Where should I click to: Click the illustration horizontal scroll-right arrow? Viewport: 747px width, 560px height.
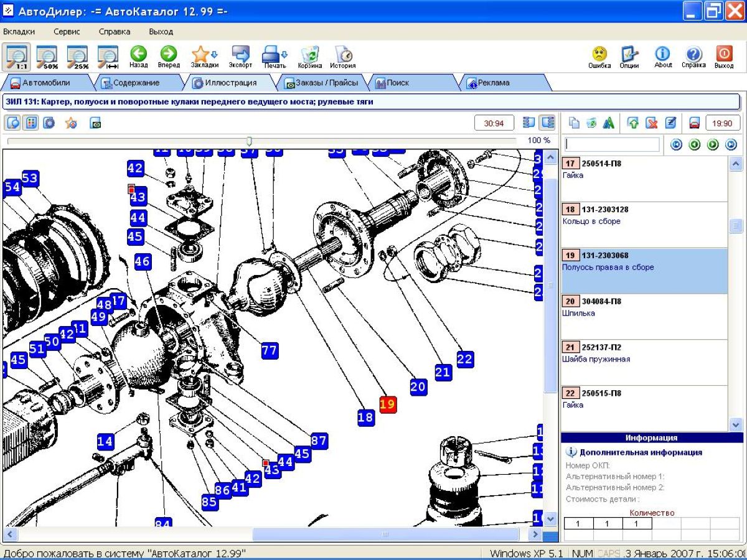click(535, 534)
